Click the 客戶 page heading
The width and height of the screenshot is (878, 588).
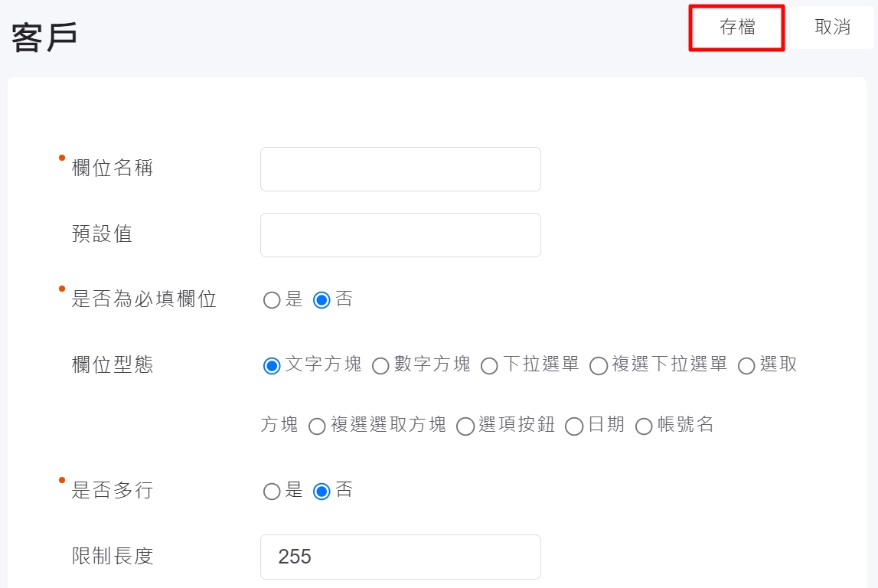tap(44, 37)
